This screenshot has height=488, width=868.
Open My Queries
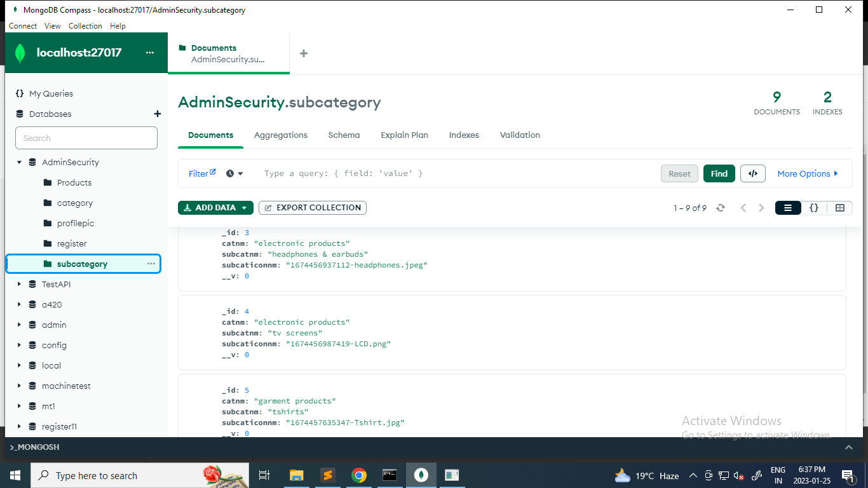[x=51, y=93]
